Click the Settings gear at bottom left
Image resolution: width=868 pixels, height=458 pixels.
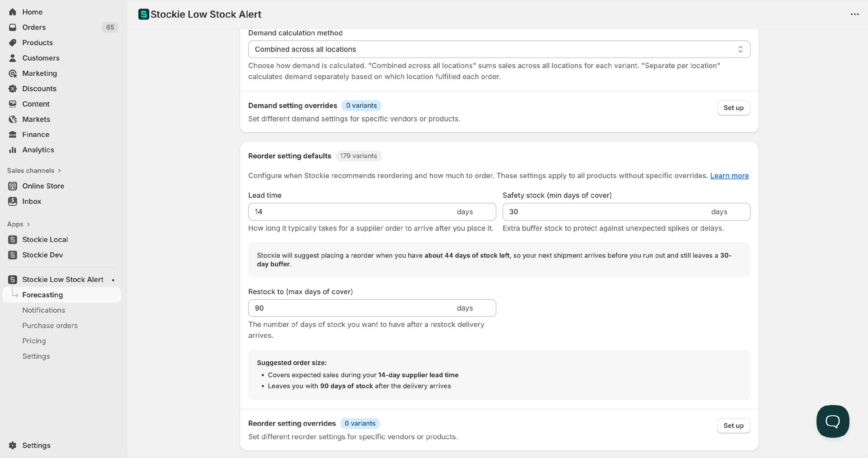[x=12, y=445]
